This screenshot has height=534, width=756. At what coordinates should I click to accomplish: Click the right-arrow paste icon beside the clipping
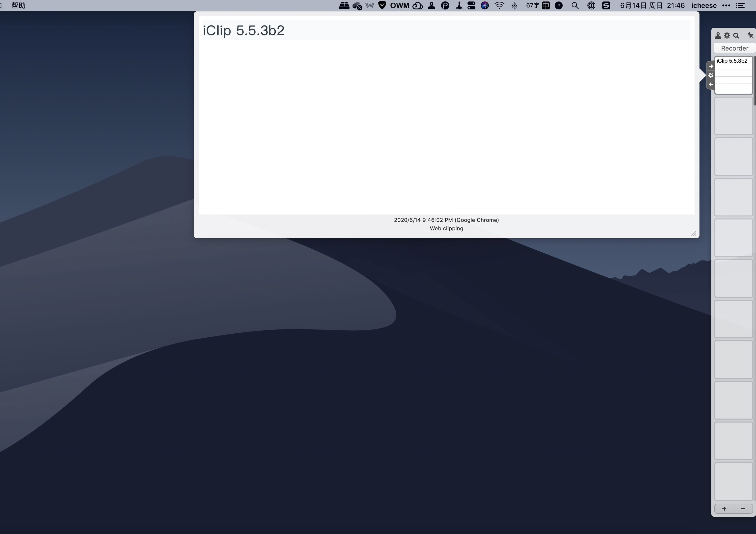pos(711,66)
